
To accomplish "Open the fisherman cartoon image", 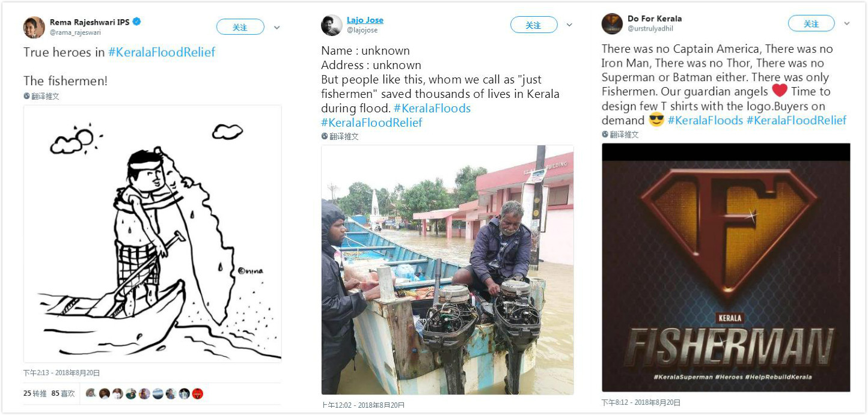I will coord(153,234).
